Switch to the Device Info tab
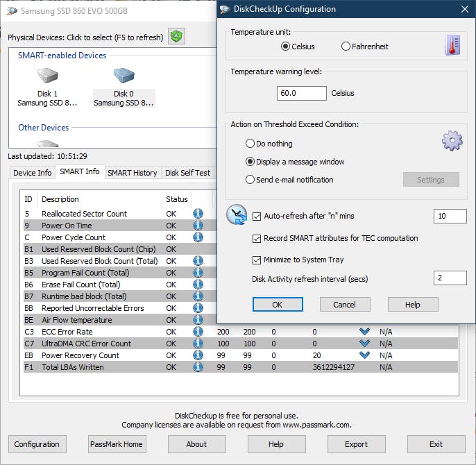Image resolution: width=476 pixels, height=465 pixels. tap(33, 173)
